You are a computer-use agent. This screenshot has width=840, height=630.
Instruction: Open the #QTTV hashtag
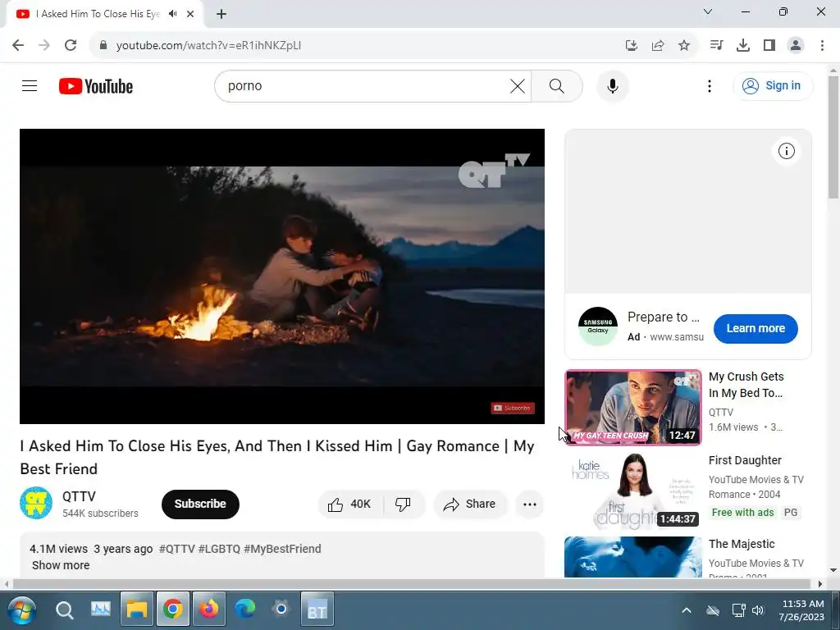(177, 549)
